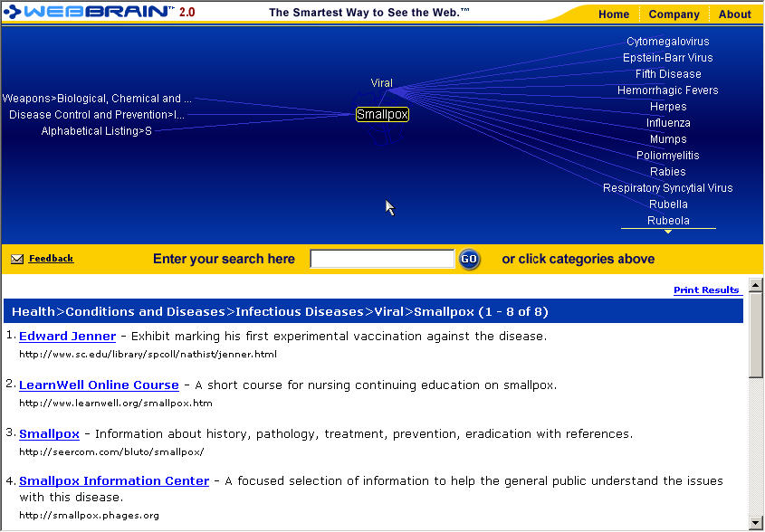Click the Feedback envelope icon
Screen dimensions: 765x532
point(17,260)
